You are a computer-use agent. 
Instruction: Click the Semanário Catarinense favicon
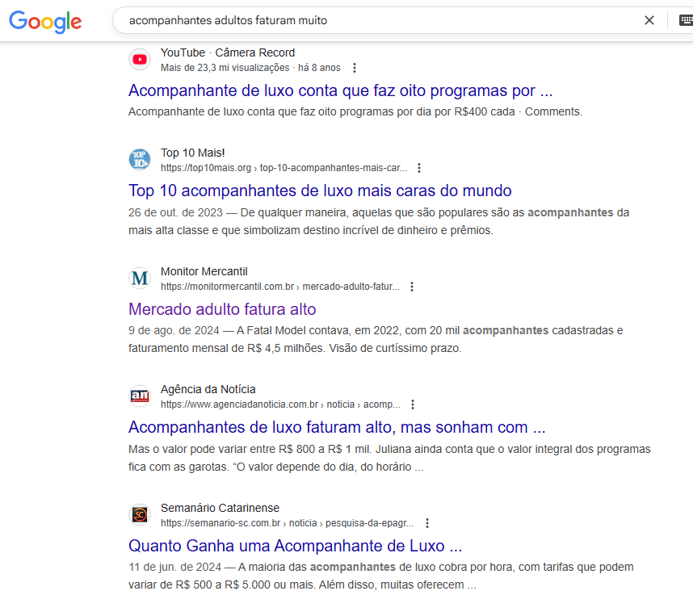click(x=140, y=515)
